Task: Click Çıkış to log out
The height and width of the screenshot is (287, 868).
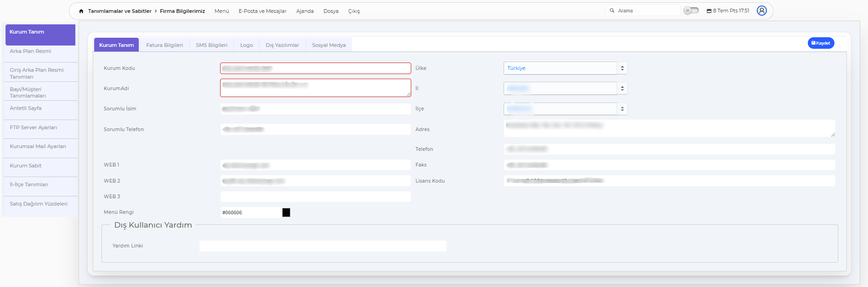Action: tap(354, 11)
